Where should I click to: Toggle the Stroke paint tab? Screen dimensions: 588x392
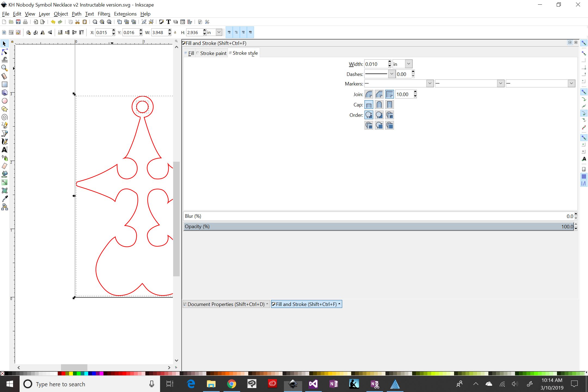point(212,53)
